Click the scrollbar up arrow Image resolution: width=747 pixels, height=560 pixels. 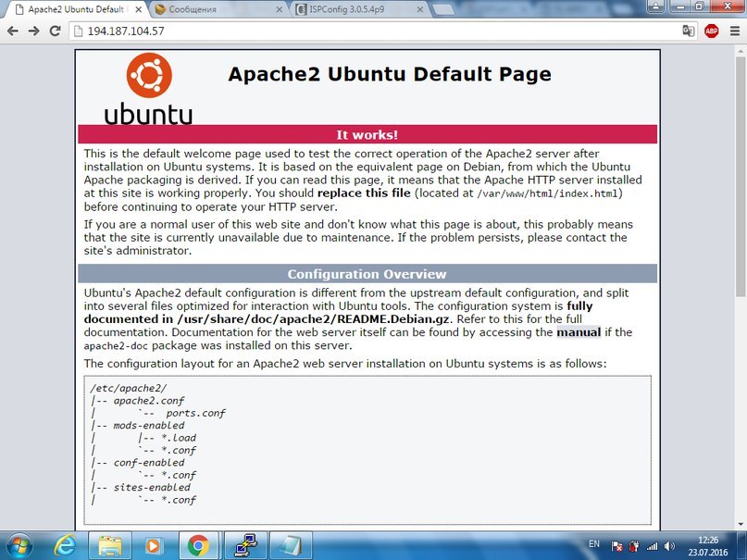[741, 51]
